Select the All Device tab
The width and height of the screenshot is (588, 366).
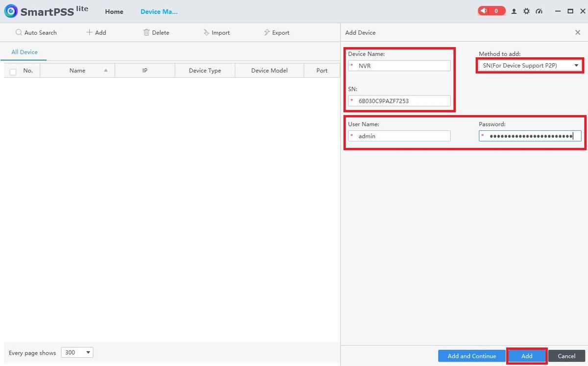point(24,52)
